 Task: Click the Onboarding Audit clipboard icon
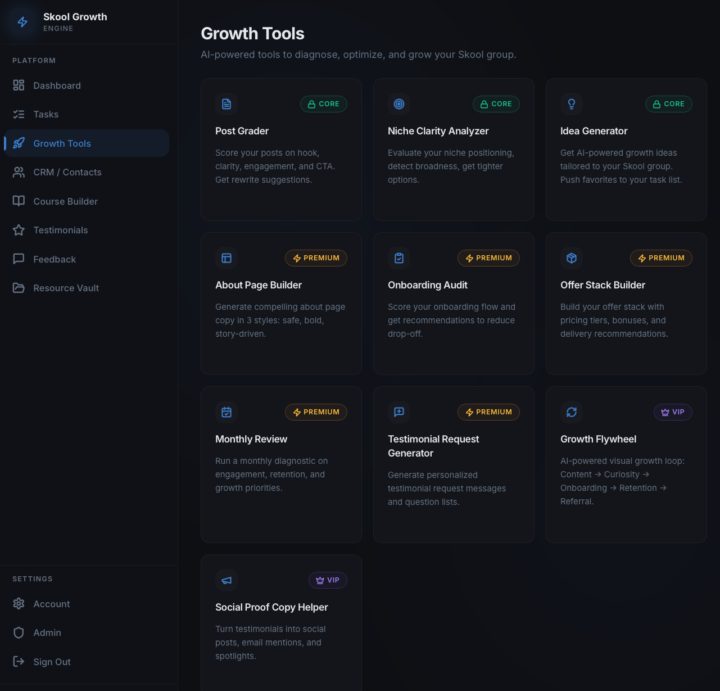[399, 258]
